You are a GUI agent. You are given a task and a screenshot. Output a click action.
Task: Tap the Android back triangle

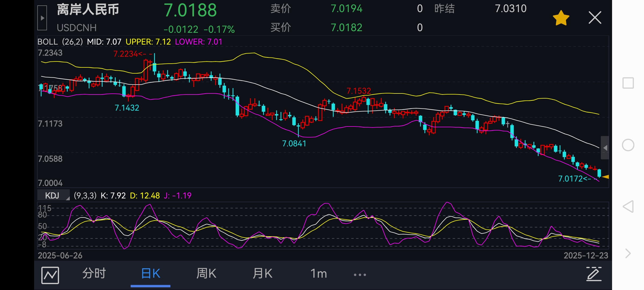[x=628, y=206]
